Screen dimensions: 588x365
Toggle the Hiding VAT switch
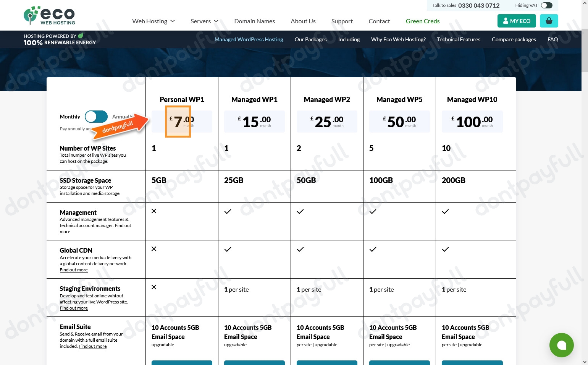point(546,5)
